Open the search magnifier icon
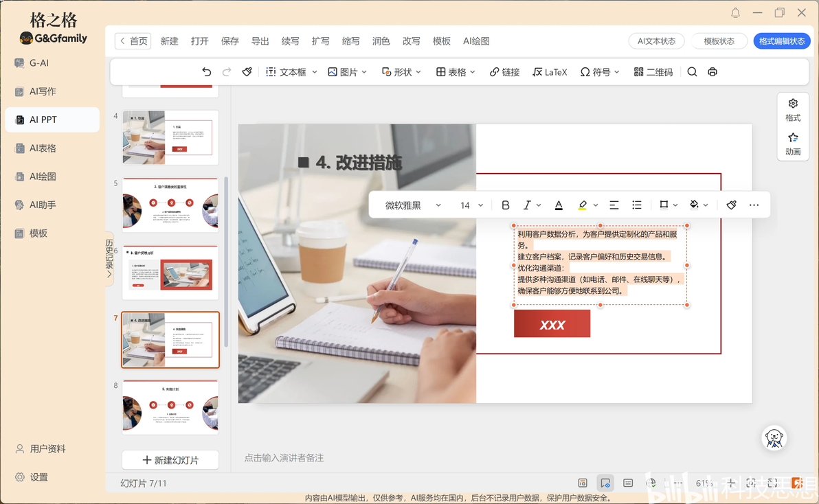 click(692, 72)
